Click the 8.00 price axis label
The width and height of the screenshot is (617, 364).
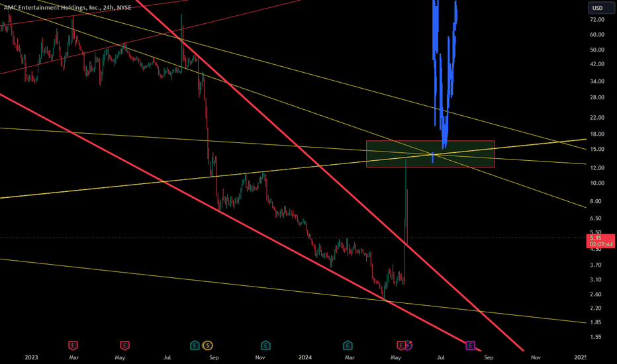tap(596, 201)
